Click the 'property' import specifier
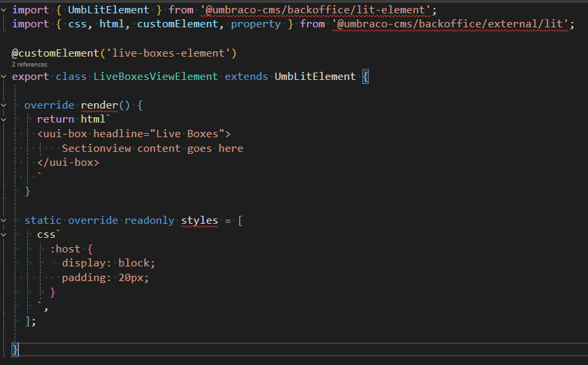 256,24
